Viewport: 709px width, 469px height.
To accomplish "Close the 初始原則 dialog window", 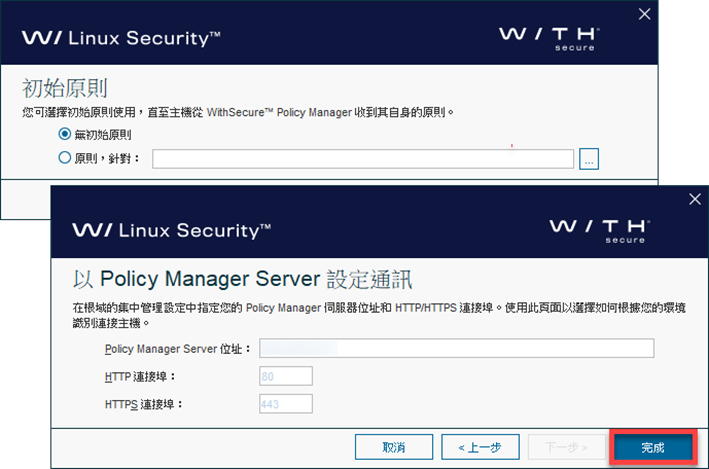I will point(644,14).
